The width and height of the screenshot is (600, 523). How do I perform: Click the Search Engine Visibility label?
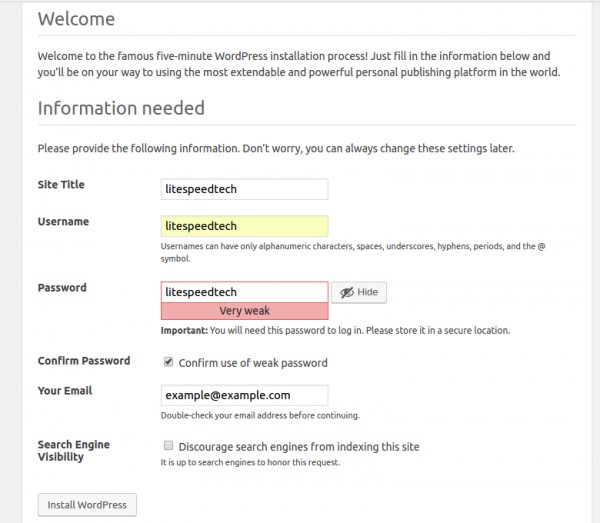point(73,450)
